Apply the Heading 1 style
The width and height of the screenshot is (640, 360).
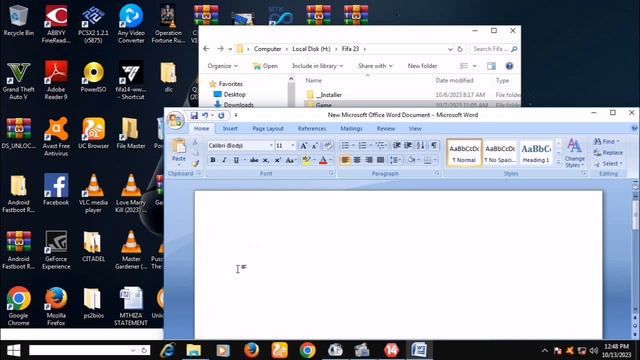point(536,153)
